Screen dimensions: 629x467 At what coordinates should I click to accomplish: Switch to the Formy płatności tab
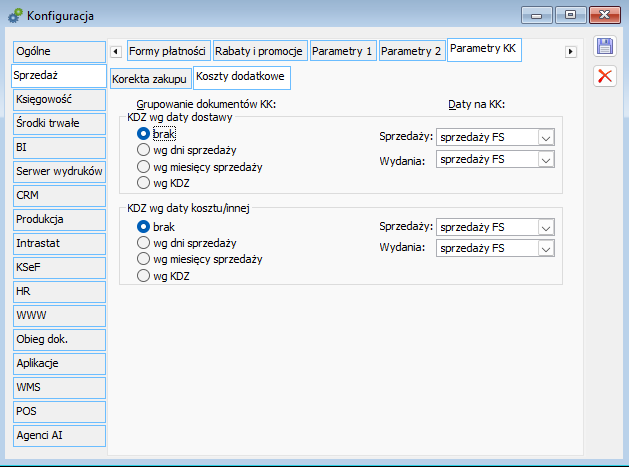point(168,51)
